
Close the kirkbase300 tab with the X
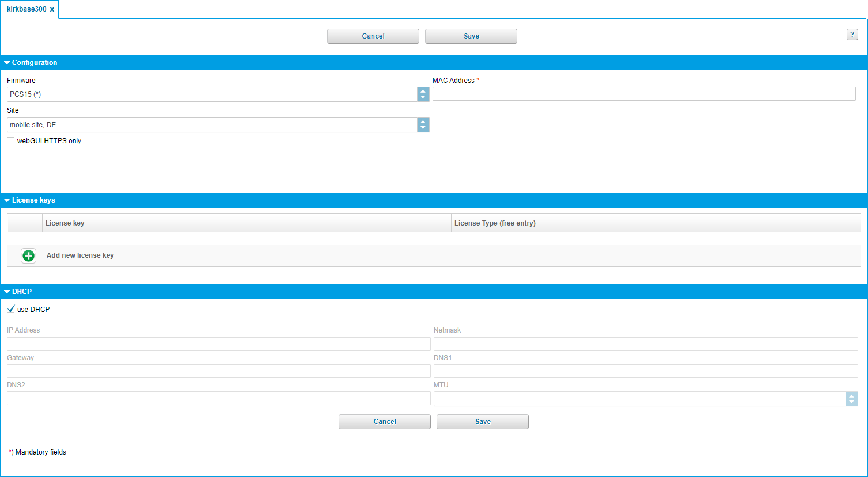click(x=52, y=10)
